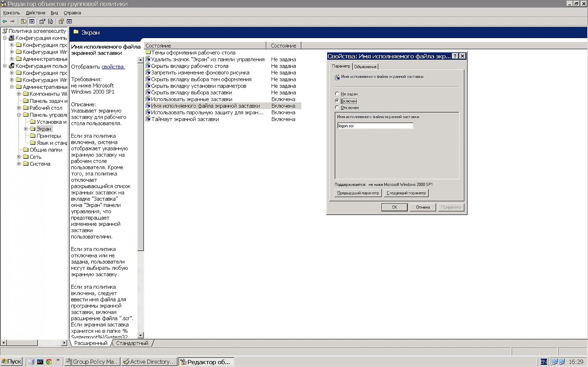Click the Export list toolbar icon
588x367 pixels.
(x=51, y=21)
